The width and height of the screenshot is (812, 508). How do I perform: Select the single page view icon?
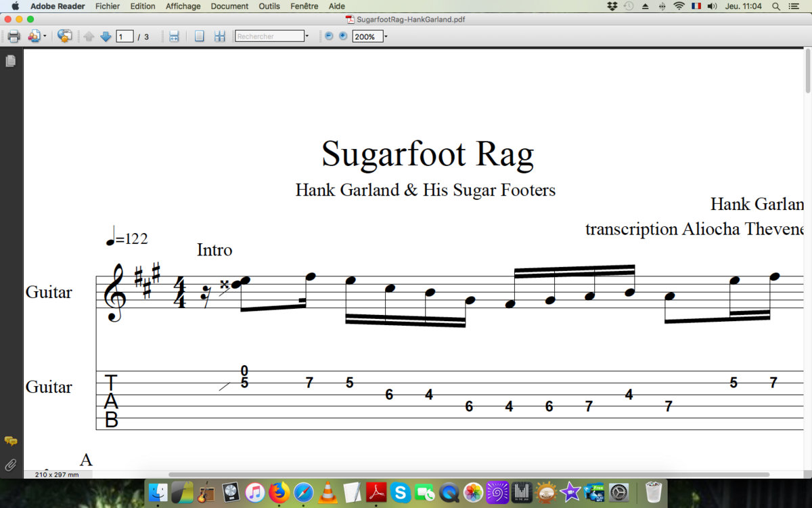click(x=199, y=37)
